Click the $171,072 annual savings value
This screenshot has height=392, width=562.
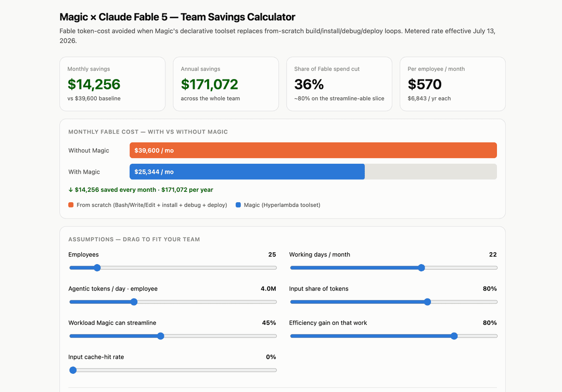click(x=209, y=85)
